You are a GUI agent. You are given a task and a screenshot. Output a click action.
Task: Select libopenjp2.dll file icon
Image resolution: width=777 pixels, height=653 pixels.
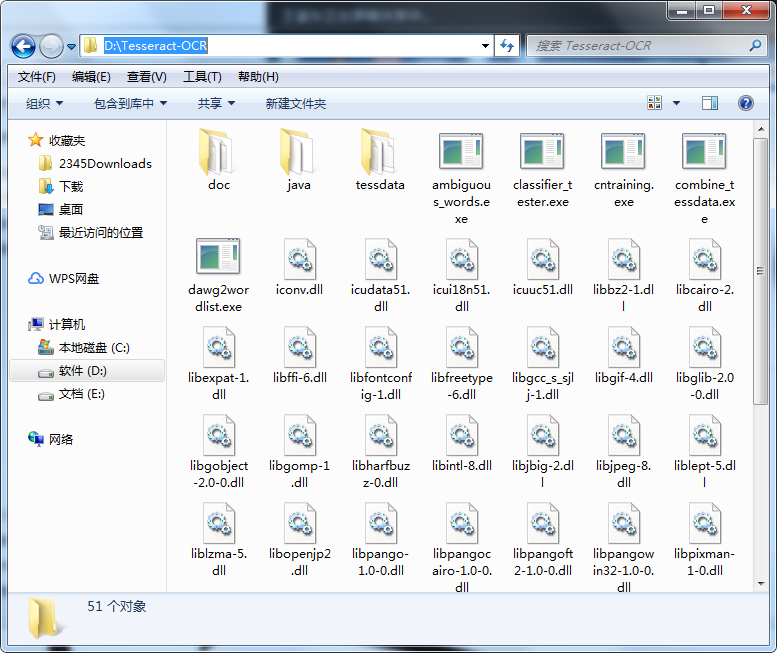299,523
